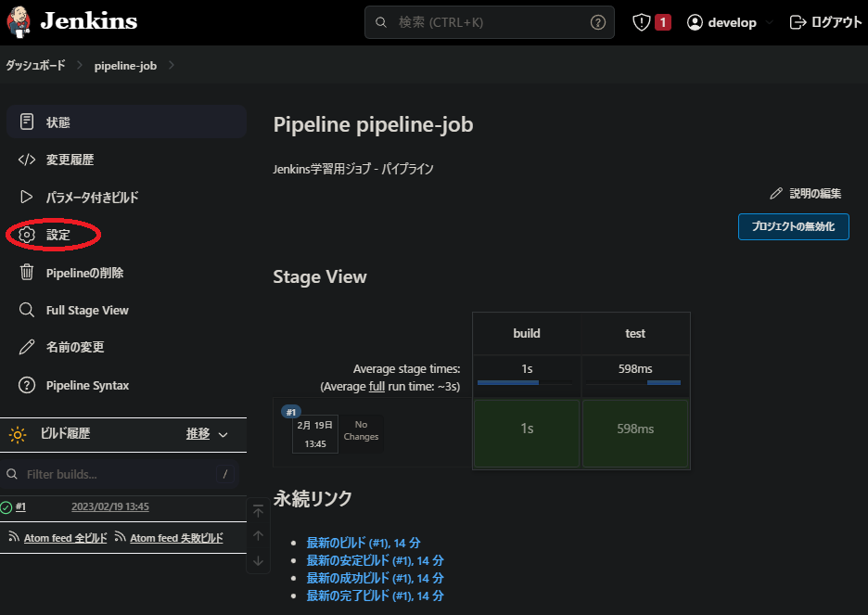This screenshot has height=615, width=868.
Task: Open パラメータ付きビルド via its play icon
Action: click(25, 197)
